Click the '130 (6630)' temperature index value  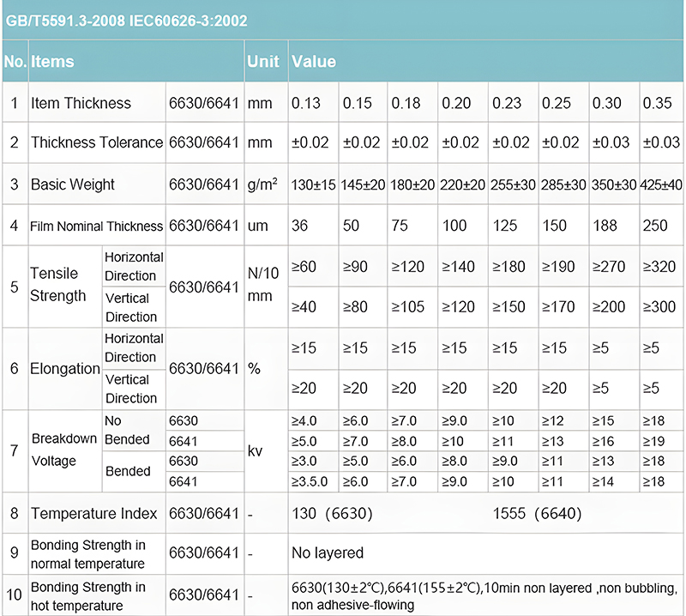[332, 513]
